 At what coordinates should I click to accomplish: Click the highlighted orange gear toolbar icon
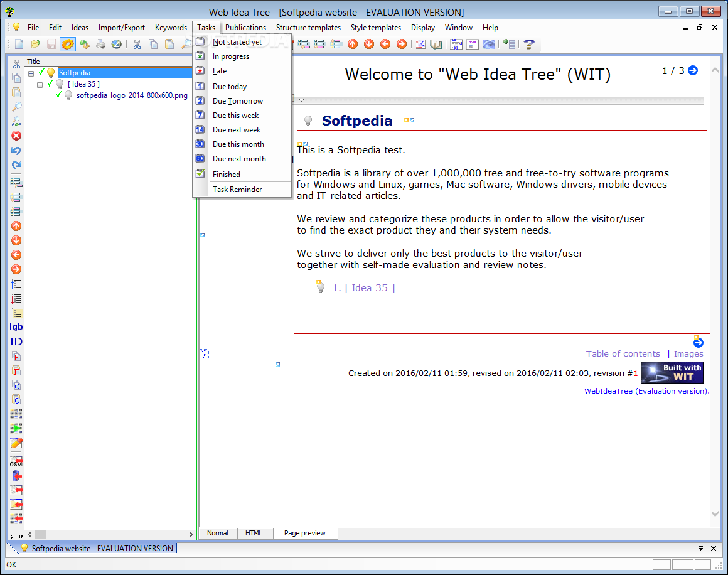click(68, 44)
